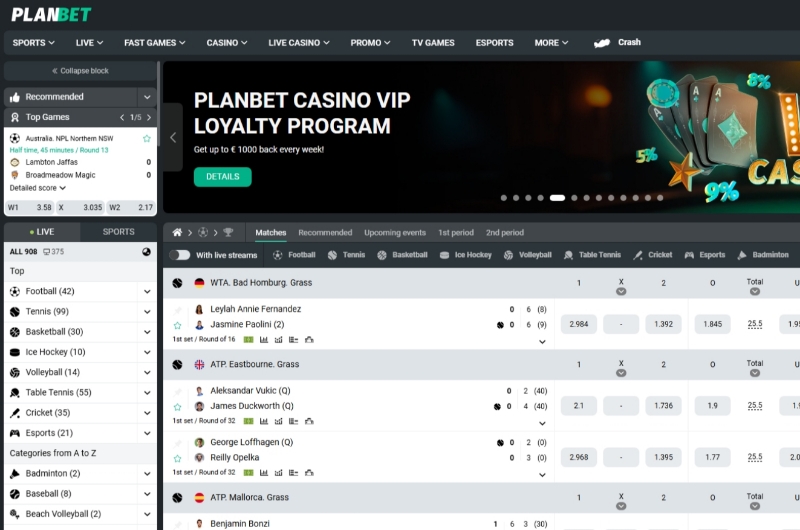Click the DETAILS button on the banner

click(222, 176)
